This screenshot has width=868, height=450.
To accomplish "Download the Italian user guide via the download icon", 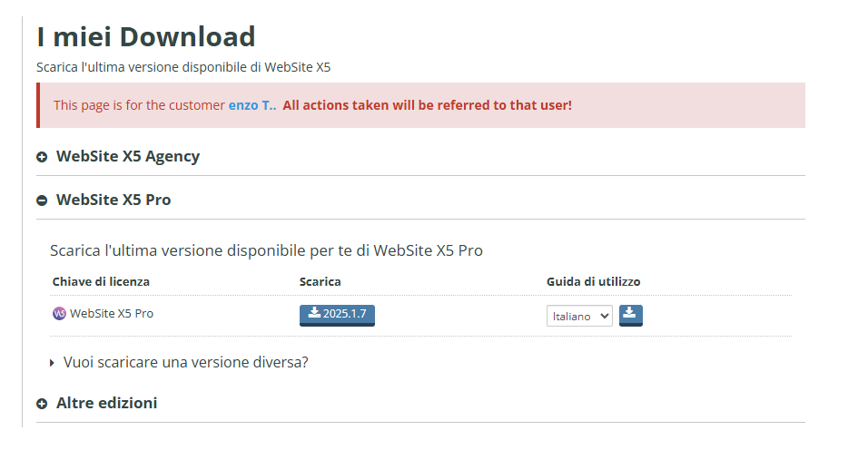I will click(x=630, y=315).
